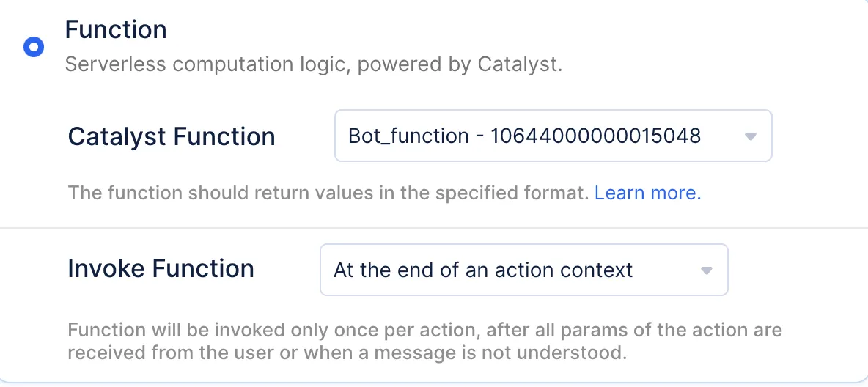Screen dimensions: 868x387
Task: Click the "Catalyst Function" field label
Action: (172, 136)
